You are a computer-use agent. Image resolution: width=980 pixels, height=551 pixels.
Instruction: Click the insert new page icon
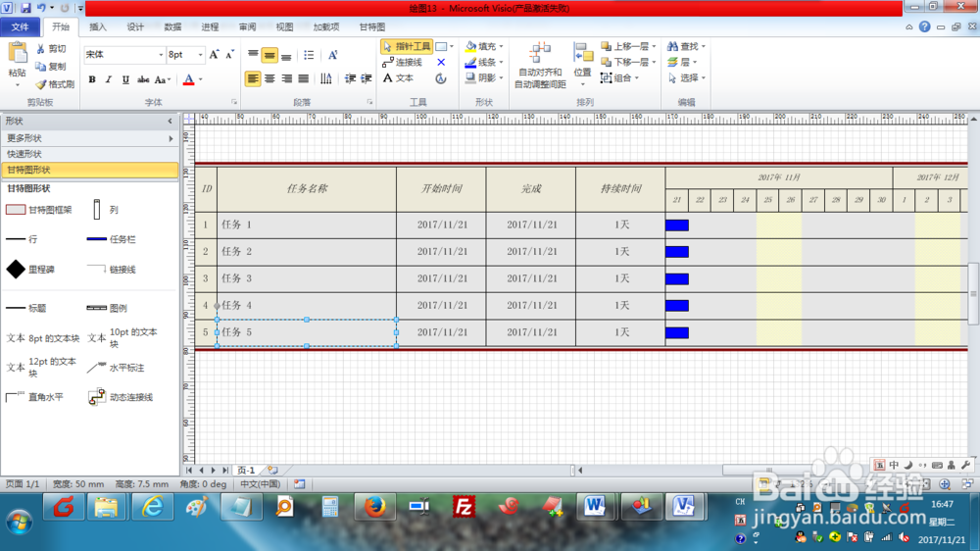(x=272, y=471)
